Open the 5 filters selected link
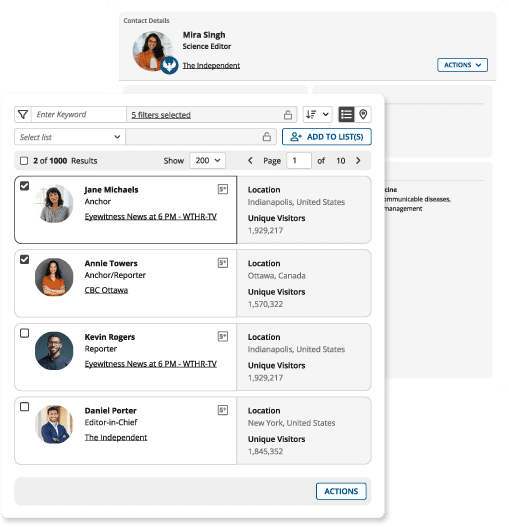The height and width of the screenshot is (527, 509). (161, 115)
